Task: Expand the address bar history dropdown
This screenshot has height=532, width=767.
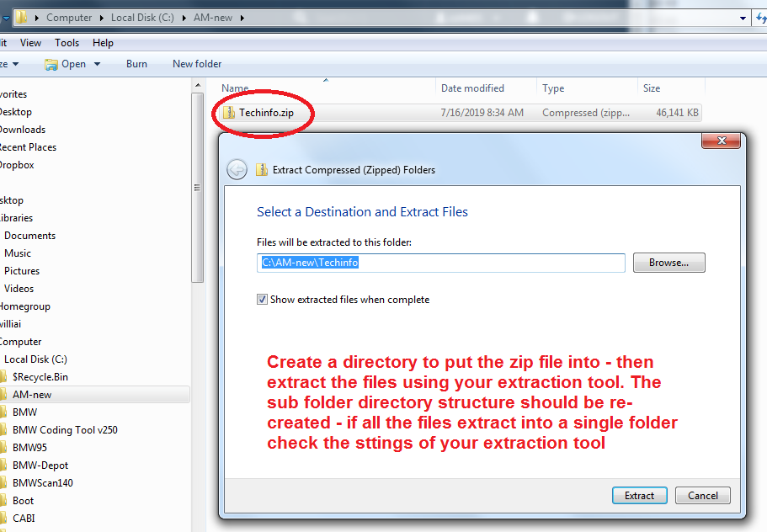Action: [743, 18]
